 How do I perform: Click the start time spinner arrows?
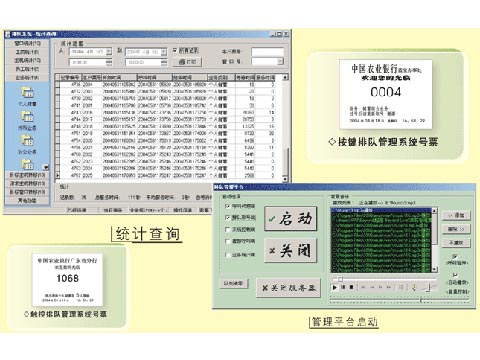click(109, 62)
